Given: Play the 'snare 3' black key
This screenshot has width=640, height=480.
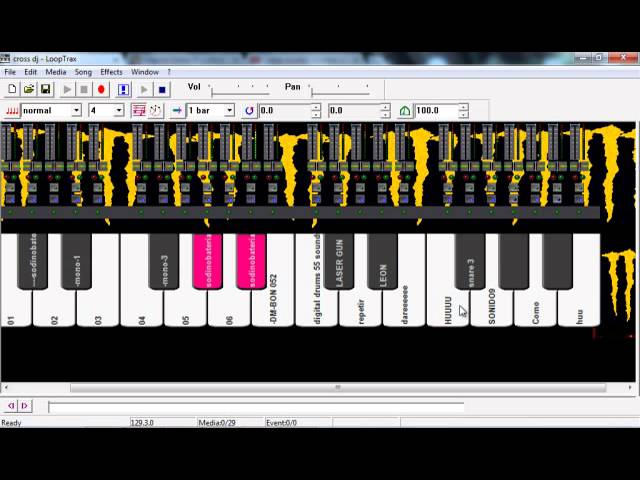Looking at the screenshot, I should point(470,261).
